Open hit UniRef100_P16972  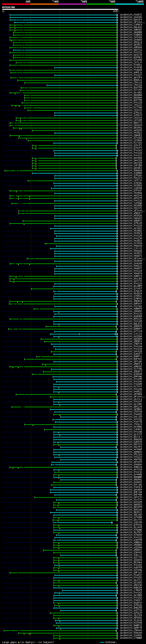tap(131, 15)
